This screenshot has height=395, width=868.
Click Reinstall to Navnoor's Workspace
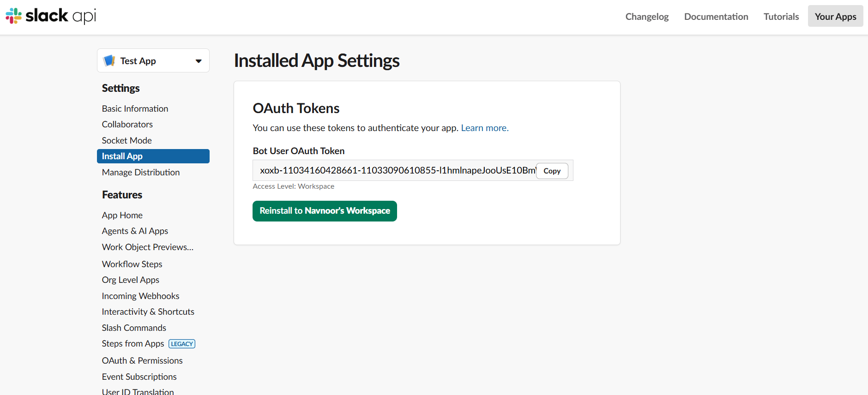[325, 211]
